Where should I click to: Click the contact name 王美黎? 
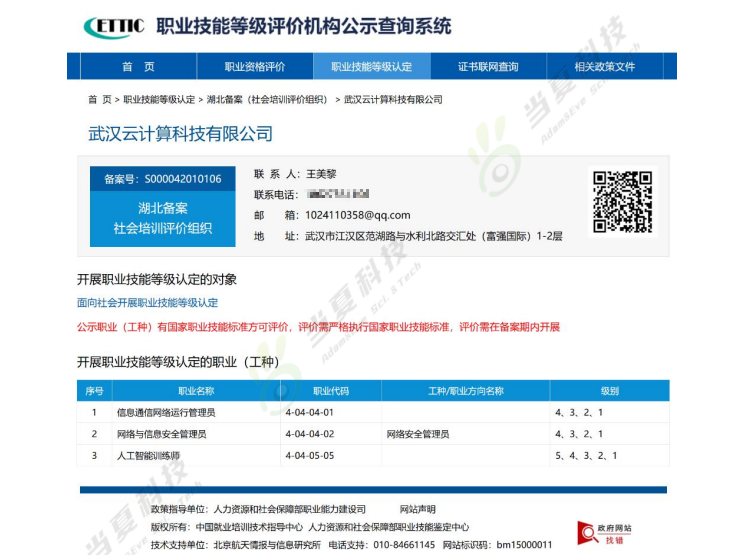pos(321,174)
